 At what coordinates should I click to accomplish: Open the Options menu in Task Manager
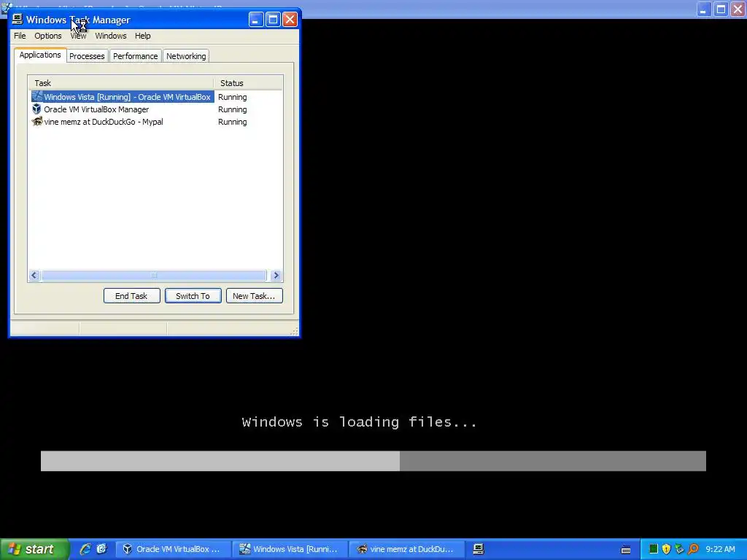point(47,36)
